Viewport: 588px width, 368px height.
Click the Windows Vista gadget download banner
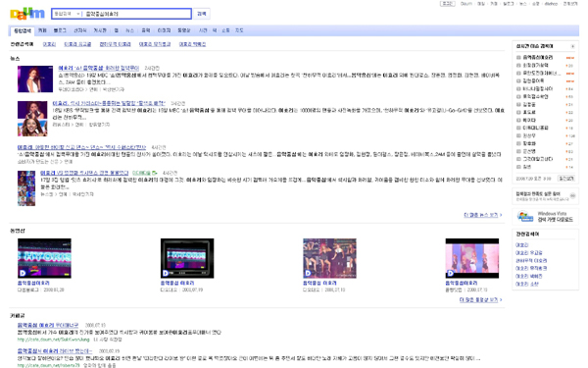pos(546,217)
